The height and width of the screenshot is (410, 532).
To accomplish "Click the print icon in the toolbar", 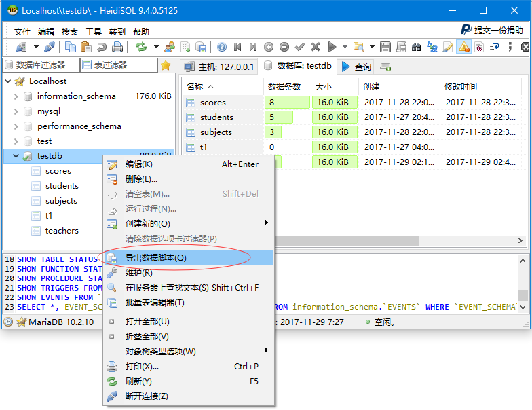I will point(117,47).
